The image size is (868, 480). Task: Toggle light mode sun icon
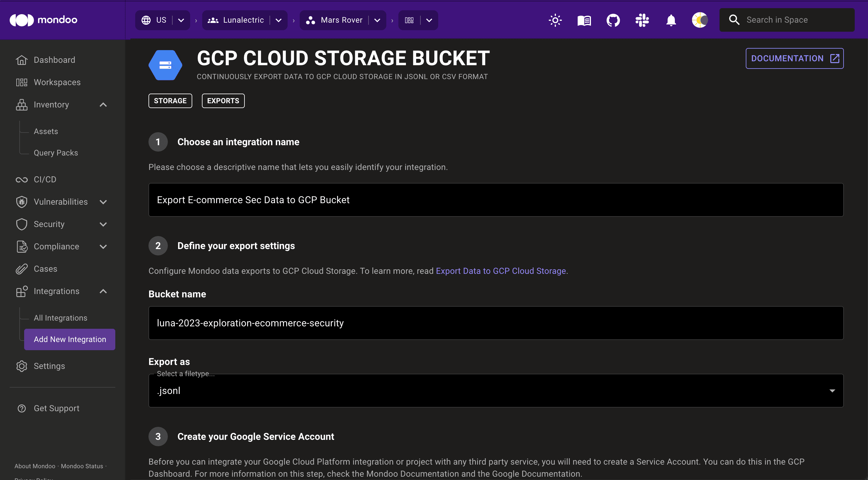(x=555, y=20)
